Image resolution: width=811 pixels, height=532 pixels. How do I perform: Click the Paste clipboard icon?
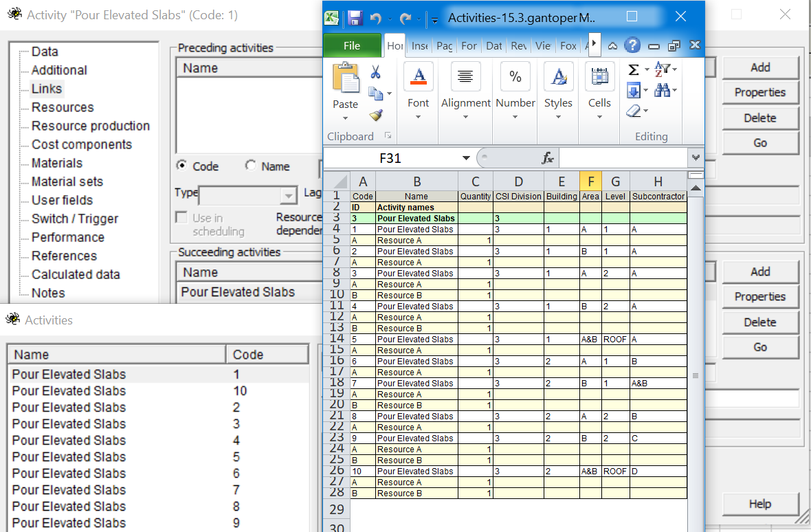click(x=346, y=78)
